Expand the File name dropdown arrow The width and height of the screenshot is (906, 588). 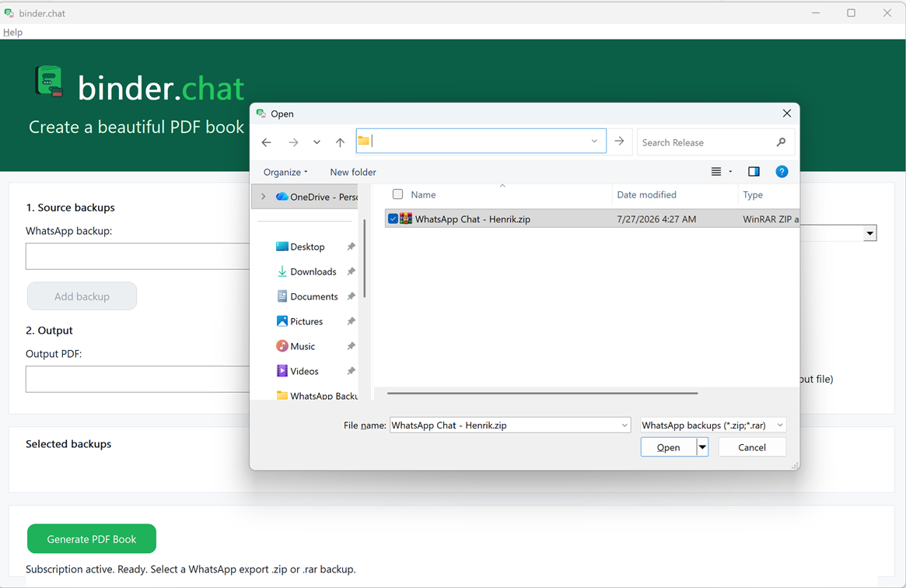[x=624, y=425]
